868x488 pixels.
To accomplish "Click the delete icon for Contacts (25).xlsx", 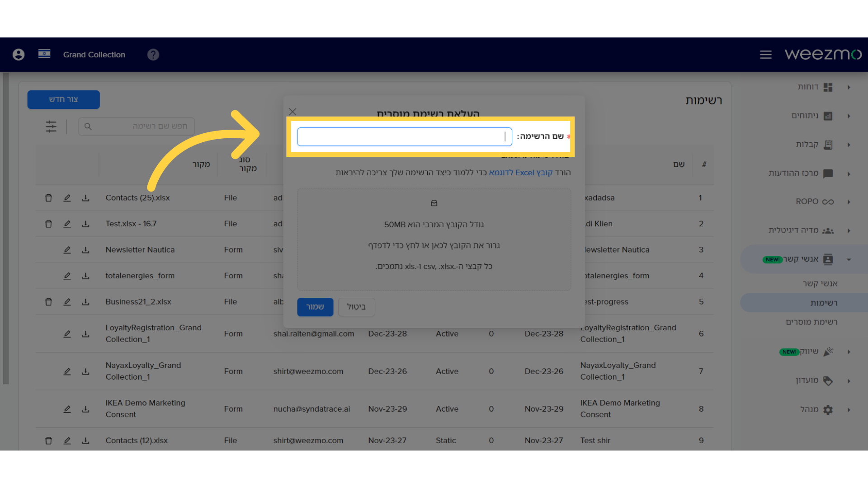I will pyautogui.click(x=48, y=197).
